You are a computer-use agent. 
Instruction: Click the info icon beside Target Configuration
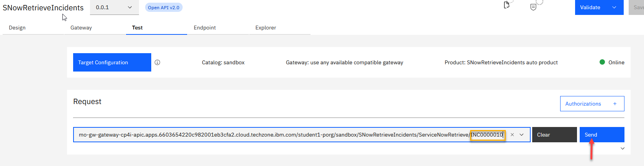[x=157, y=62]
